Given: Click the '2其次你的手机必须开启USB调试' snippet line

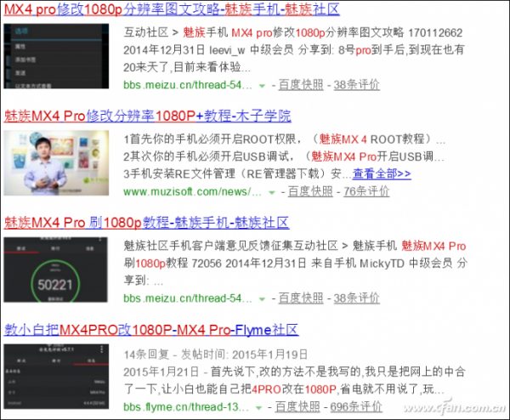Looking at the screenshot, I should pyautogui.click(x=284, y=156).
